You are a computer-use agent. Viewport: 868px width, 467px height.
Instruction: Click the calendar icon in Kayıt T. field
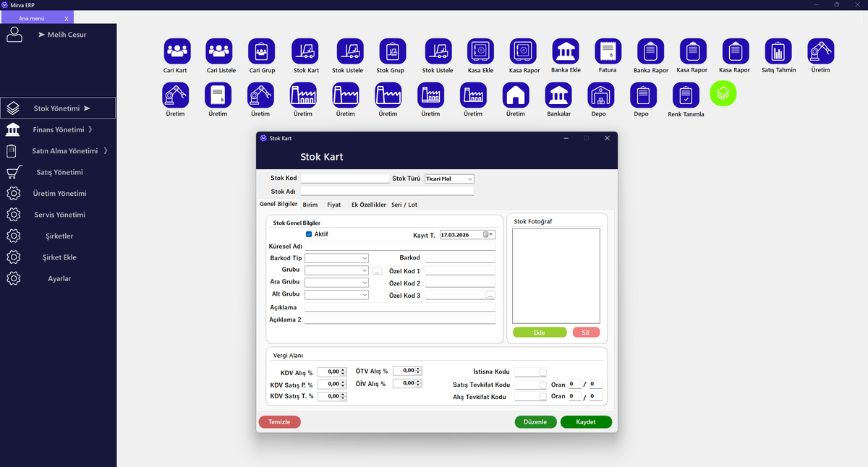click(486, 235)
